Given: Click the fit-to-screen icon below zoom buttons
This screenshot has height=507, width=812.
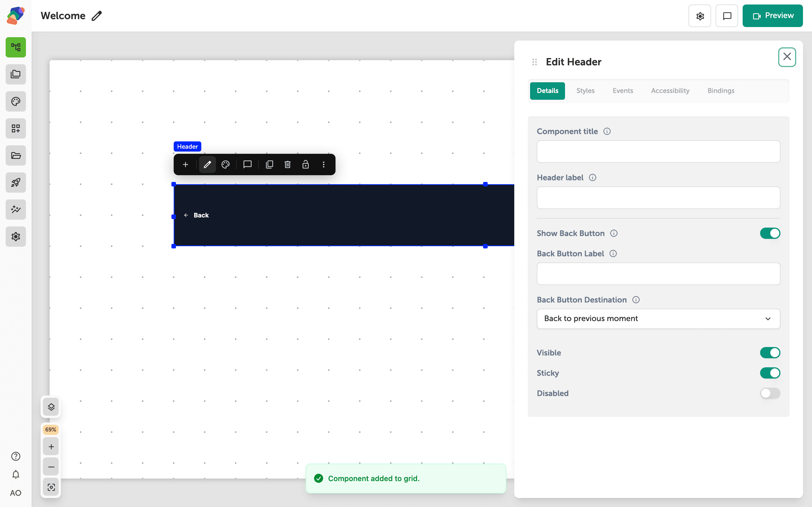Looking at the screenshot, I should click(x=51, y=487).
